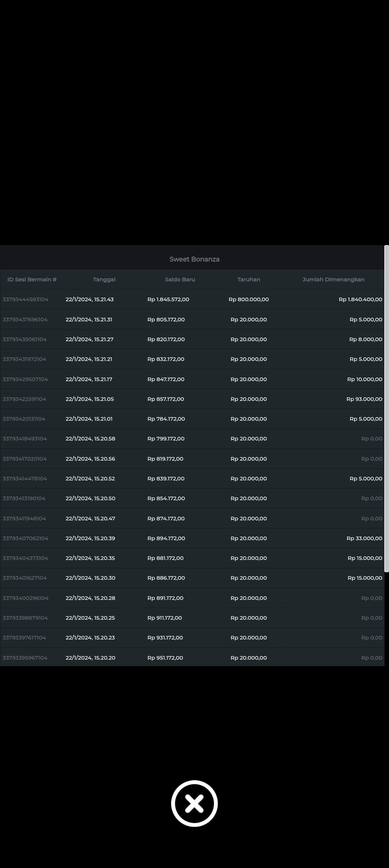Image resolution: width=389 pixels, height=868 pixels.
Task: Click the Saldo Baru column header
Action: point(180,280)
